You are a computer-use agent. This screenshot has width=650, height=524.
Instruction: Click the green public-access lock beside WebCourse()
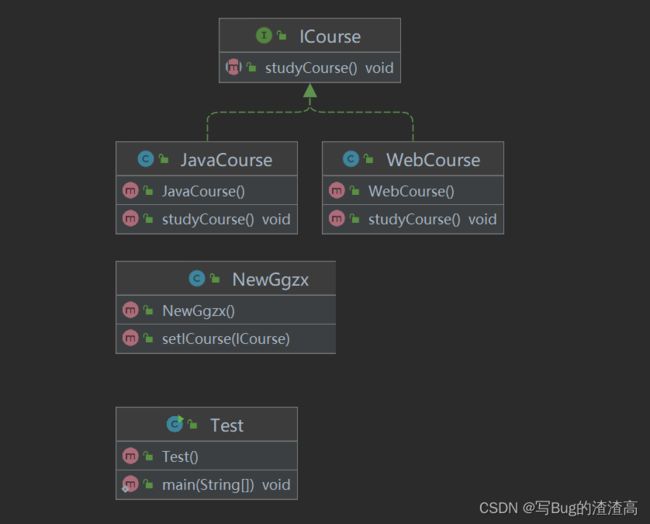[x=354, y=190]
